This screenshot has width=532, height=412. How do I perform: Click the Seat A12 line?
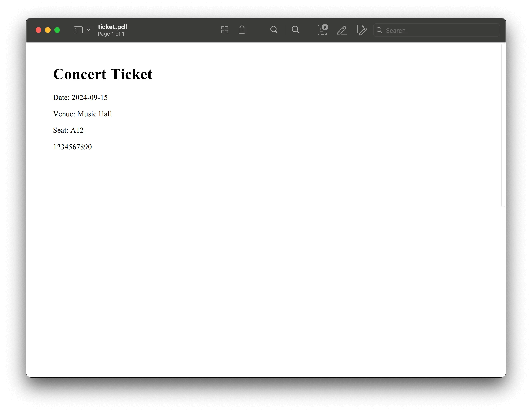coord(68,130)
